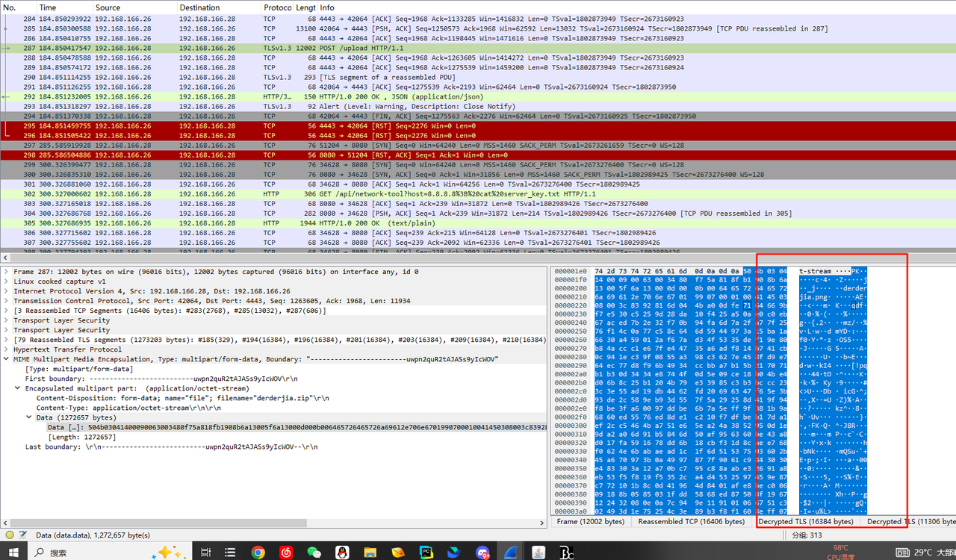Collapse MIME Multipart Media Encapsulation node
The width and height of the screenshot is (956, 560).
pyautogui.click(x=7, y=359)
